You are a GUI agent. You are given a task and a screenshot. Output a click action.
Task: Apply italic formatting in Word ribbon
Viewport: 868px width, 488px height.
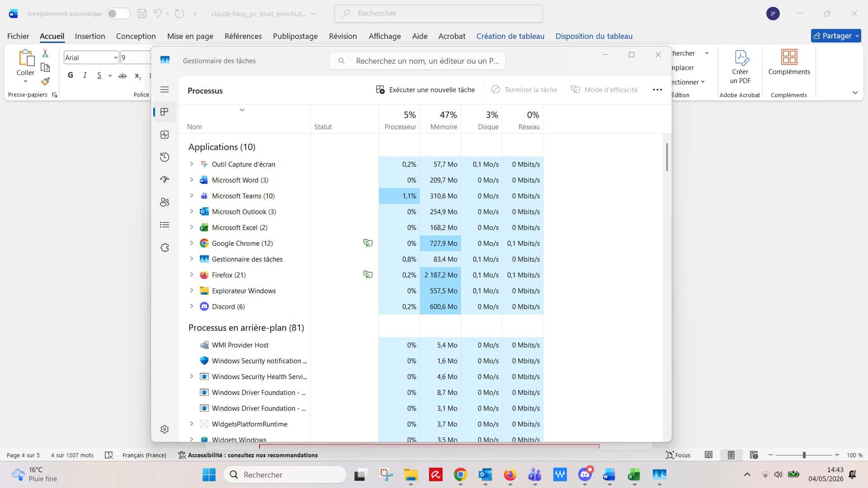[x=85, y=75]
